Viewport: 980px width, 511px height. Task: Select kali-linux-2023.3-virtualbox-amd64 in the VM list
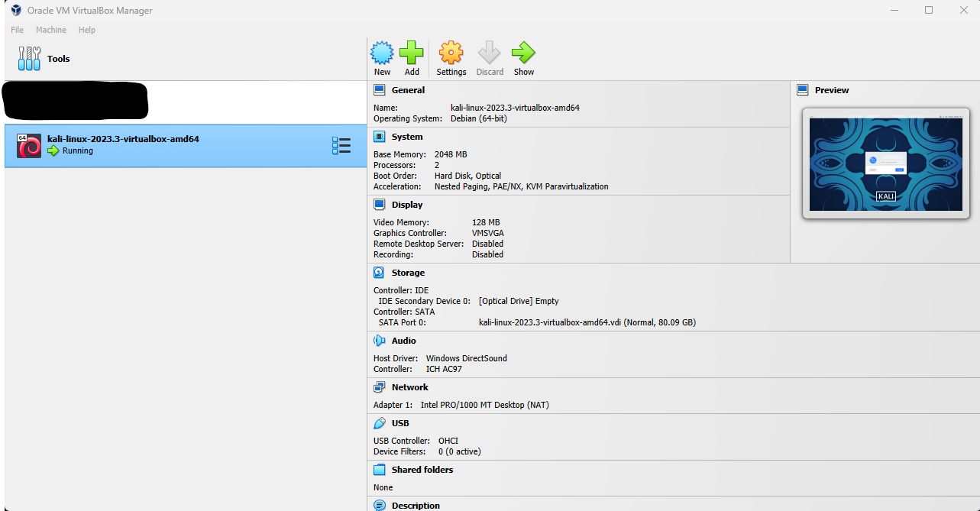click(x=186, y=146)
